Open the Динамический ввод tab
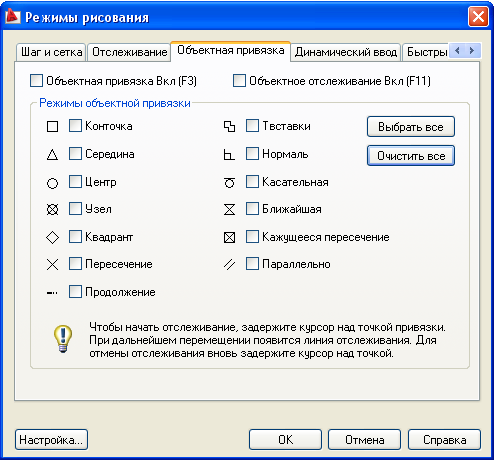Screen dimensions: 494x460 [346, 52]
